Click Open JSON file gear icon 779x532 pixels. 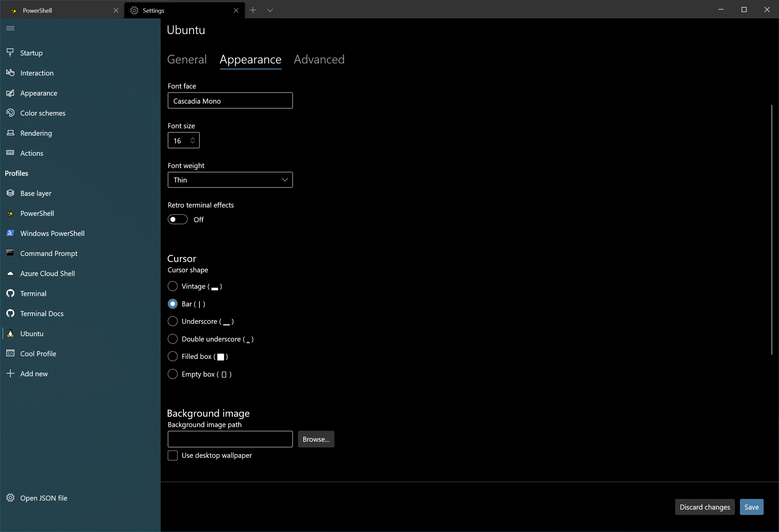(x=10, y=498)
